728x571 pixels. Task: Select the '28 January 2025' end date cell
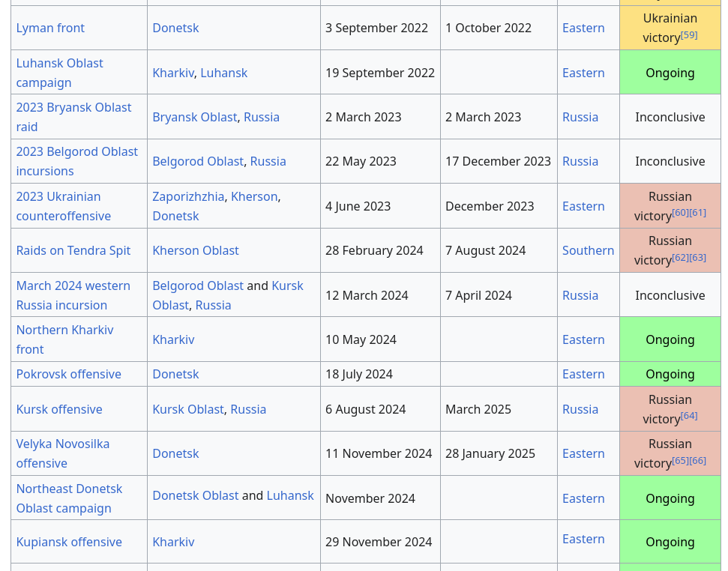coord(498,453)
